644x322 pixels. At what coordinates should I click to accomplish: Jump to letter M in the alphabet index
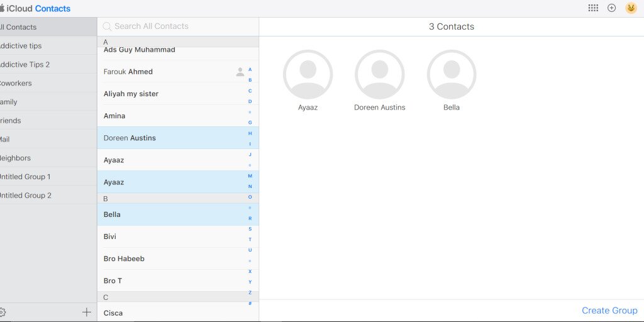tap(250, 176)
